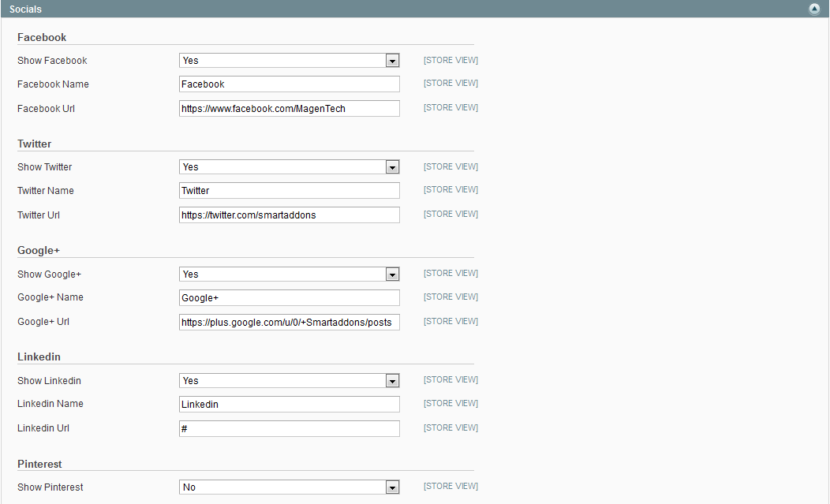Open the Show Facebook dropdown
Viewport: 830px width, 504px height.
pyautogui.click(x=289, y=61)
